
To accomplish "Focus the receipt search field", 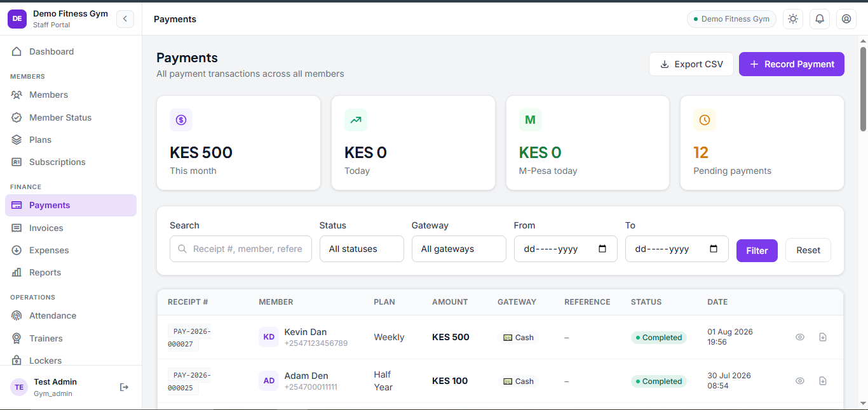I will (241, 249).
